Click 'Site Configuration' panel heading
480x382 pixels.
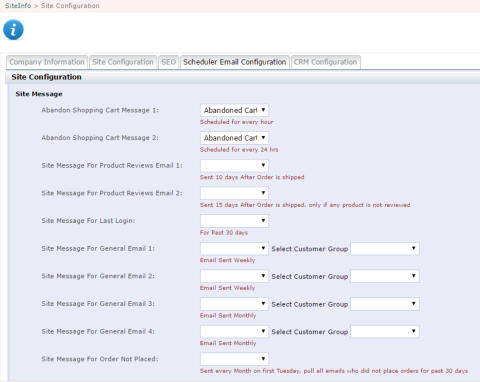[x=46, y=77]
